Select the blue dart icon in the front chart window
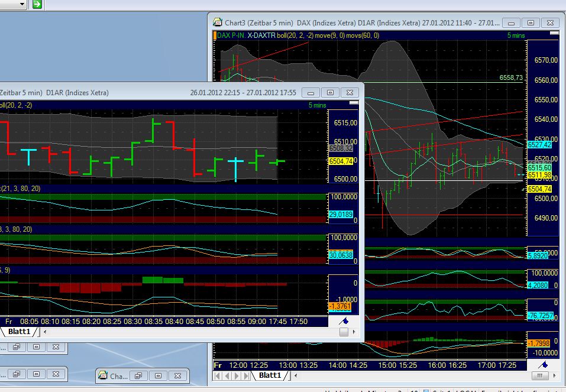 pos(345,320)
